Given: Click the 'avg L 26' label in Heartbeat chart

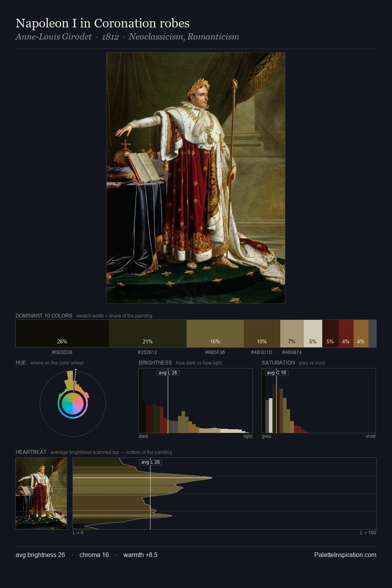Looking at the screenshot, I should click(151, 462).
